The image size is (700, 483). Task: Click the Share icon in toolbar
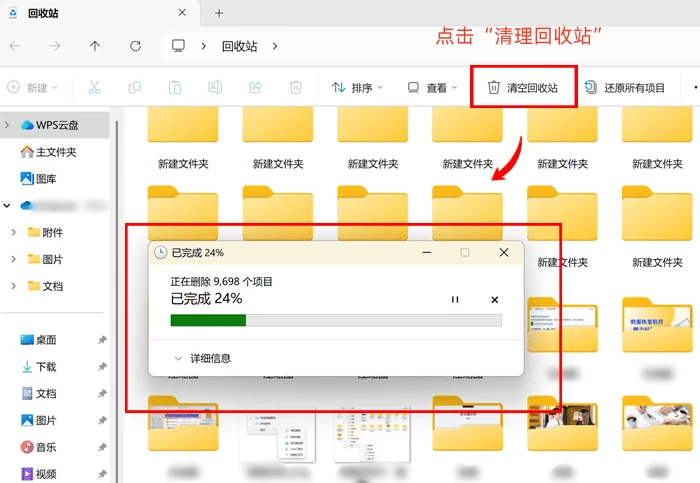pyautogui.click(x=255, y=87)
